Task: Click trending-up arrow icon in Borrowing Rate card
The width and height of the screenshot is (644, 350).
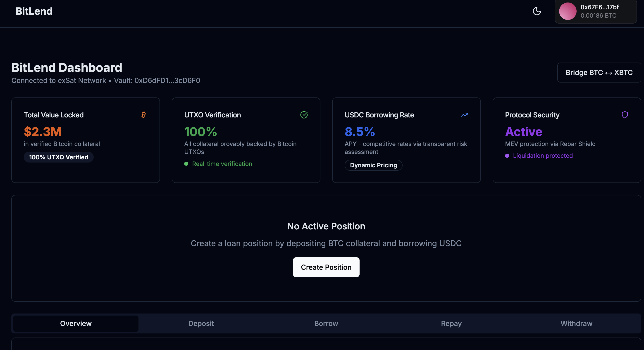Action: (464, 115)
